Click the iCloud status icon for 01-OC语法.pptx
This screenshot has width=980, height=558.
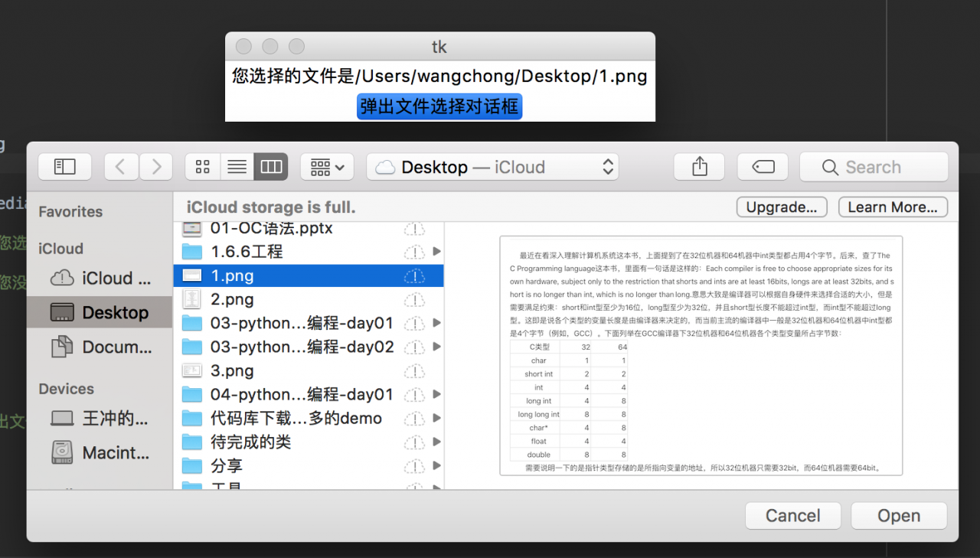pyautogui.click(x=414, y=228)
